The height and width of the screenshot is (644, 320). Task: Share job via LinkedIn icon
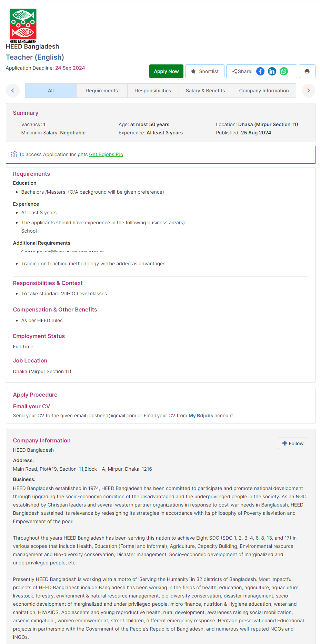272,71
